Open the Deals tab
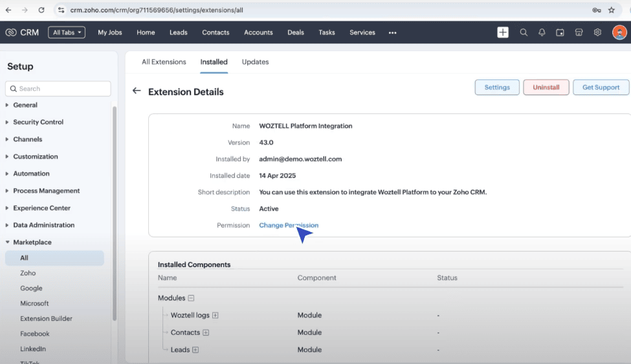 pos(296,32)
